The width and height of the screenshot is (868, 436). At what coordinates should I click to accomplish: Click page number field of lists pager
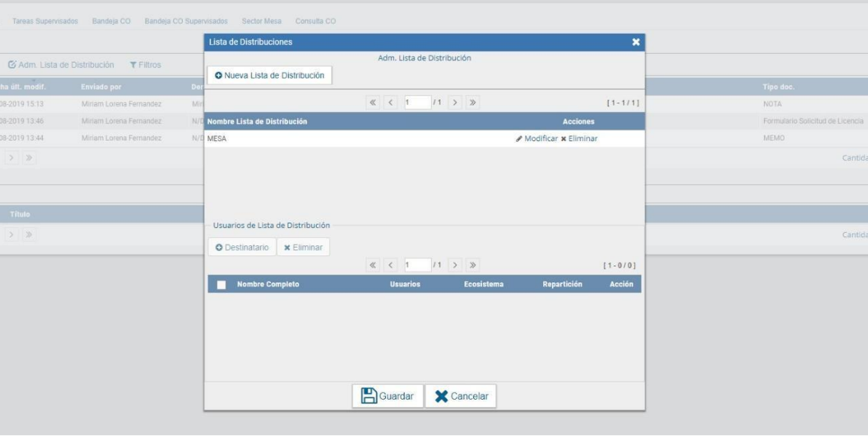point(416,103)
